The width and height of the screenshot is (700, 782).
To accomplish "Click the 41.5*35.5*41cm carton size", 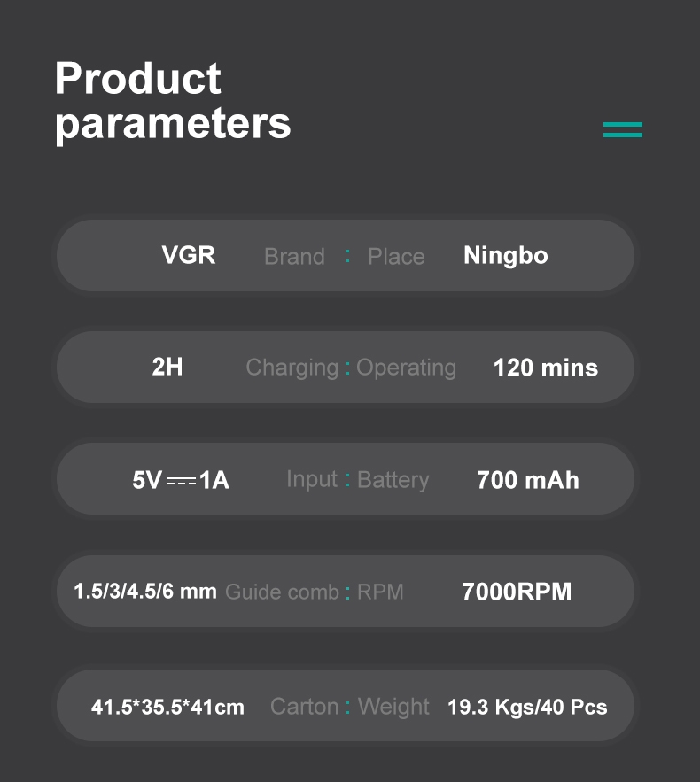I will point(167,707).
